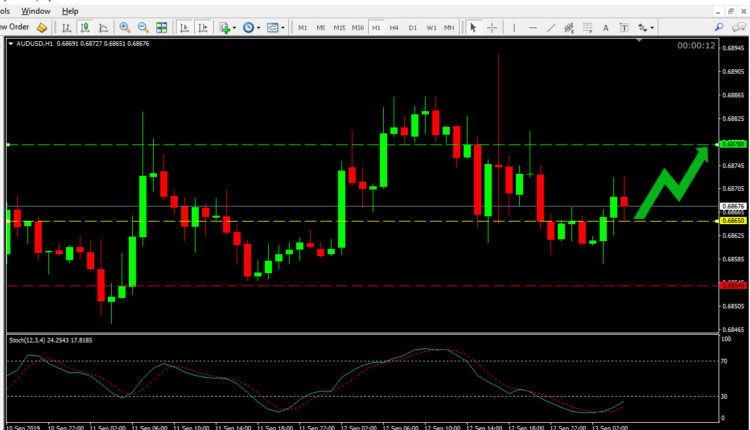
Task: Zoom out of the chart
Action: click(x=143, y=28)
